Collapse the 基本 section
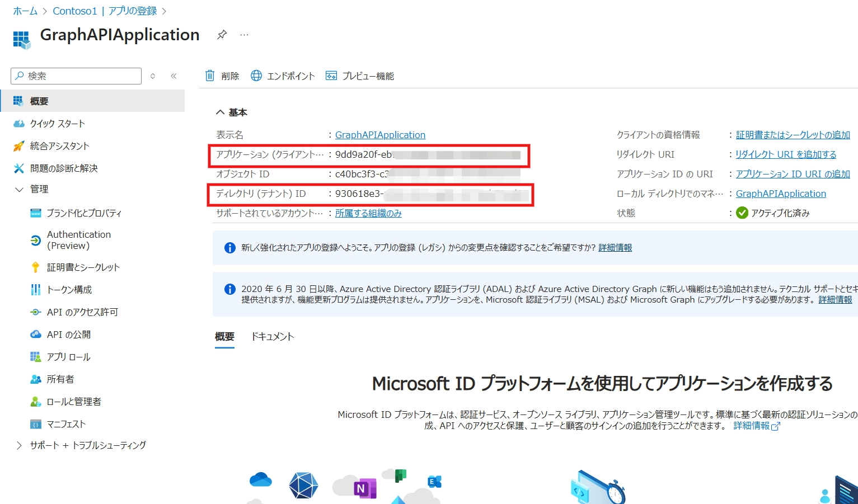This screenshot has height=504, width=858. pyautogui.click(x=220, y=112)
